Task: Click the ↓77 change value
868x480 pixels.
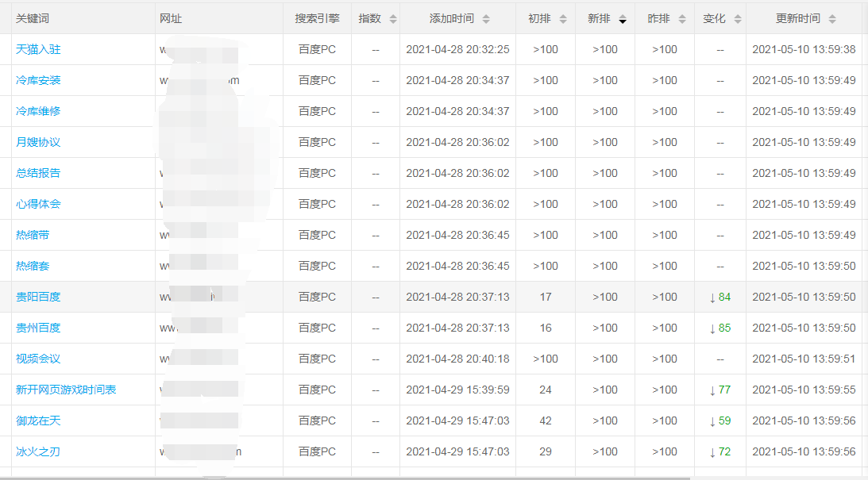Action: (720, 390)
